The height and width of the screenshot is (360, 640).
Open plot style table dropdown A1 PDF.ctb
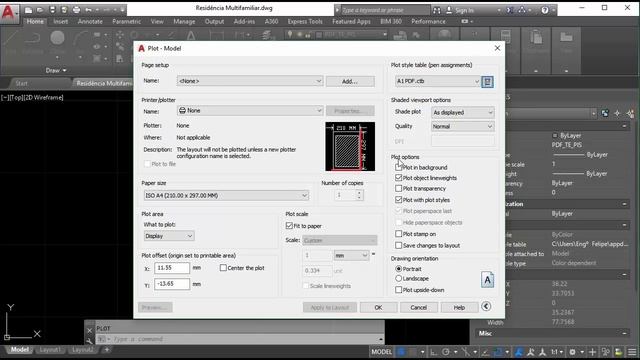click(x=438, y=81)
